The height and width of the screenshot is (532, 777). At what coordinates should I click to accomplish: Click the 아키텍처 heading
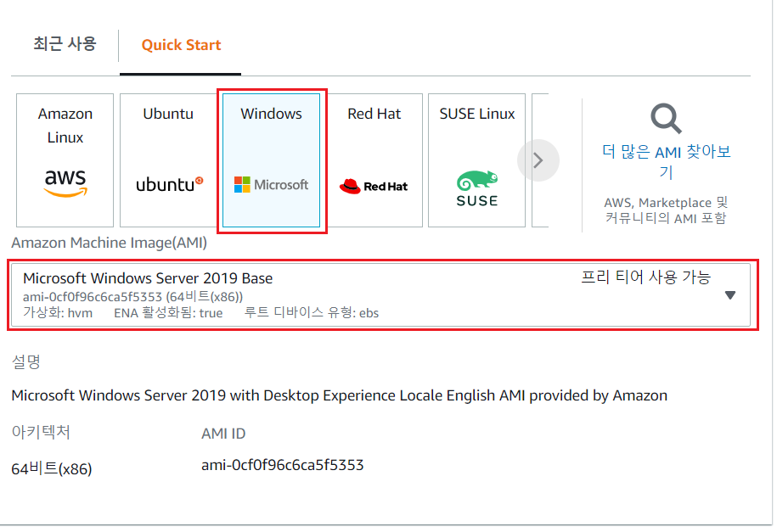pyautogui.click(x=41, y=432)
